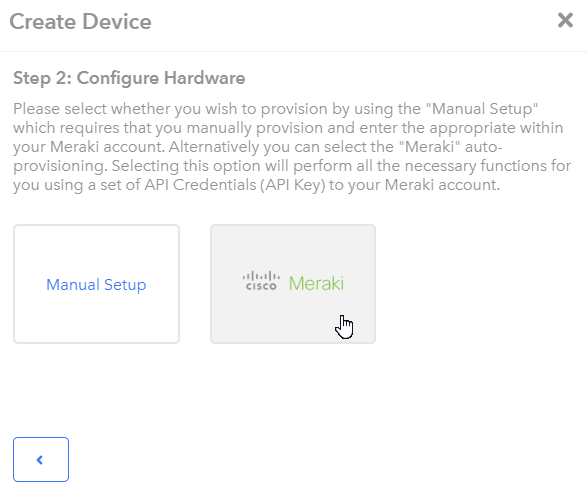Pick the white Manual Setup tile
The height and width of the screenshot is (485, 587).
click(97, 284)
